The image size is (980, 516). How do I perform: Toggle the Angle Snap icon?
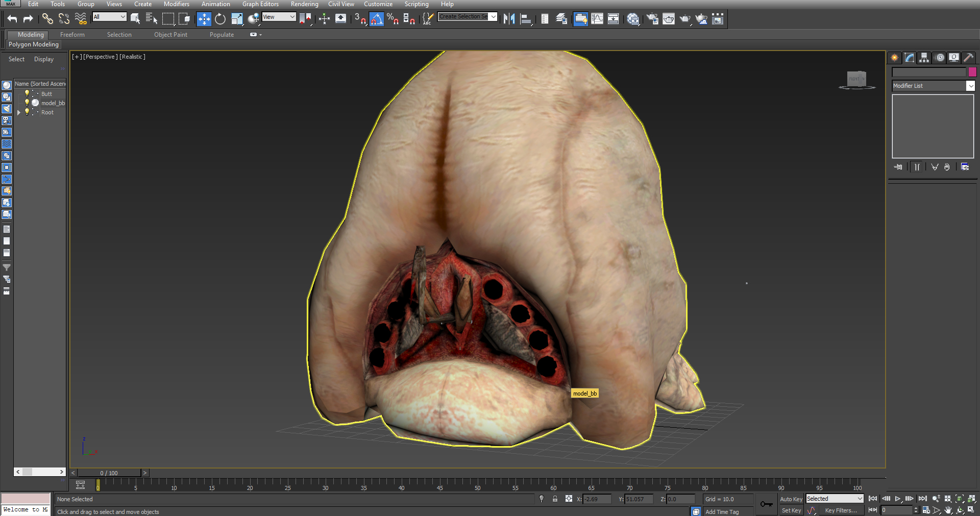pyautogui.click(x=376, y=19)
